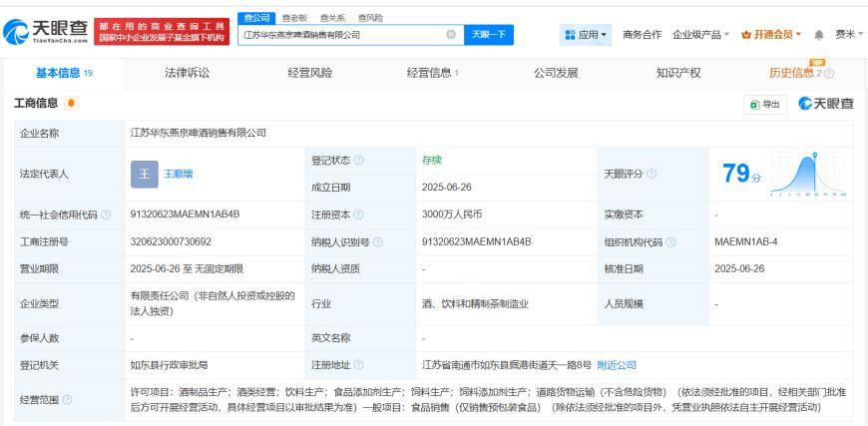Click registration number 320623000730692

(x=171, y=242)
